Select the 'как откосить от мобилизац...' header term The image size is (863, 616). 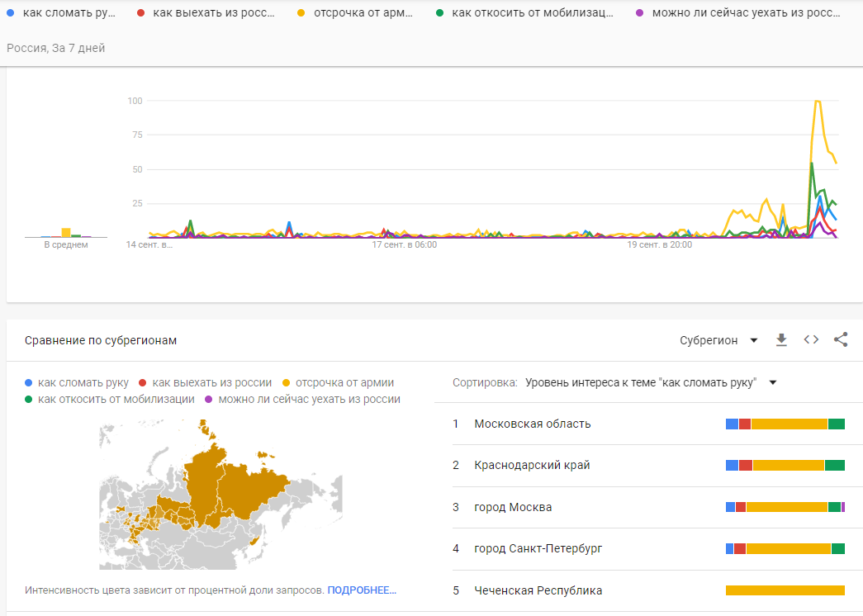[x=532, y=12]
